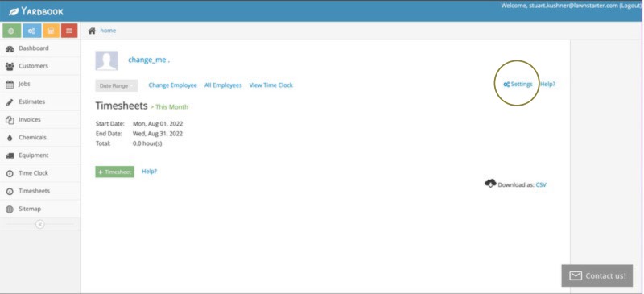Open Dashboard from the sidebar

(40, 48)
